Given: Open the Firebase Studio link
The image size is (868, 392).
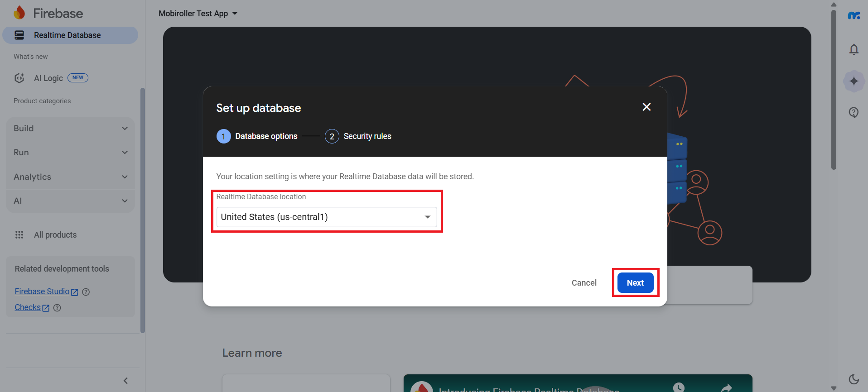Looking at the screenshot, I should click(x=46, y=292).
